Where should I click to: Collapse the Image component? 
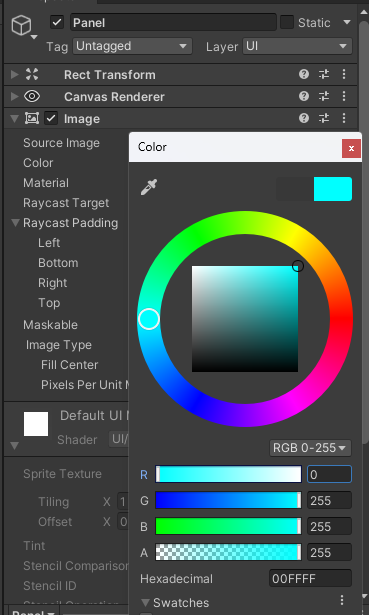click(x=15, y=118)
